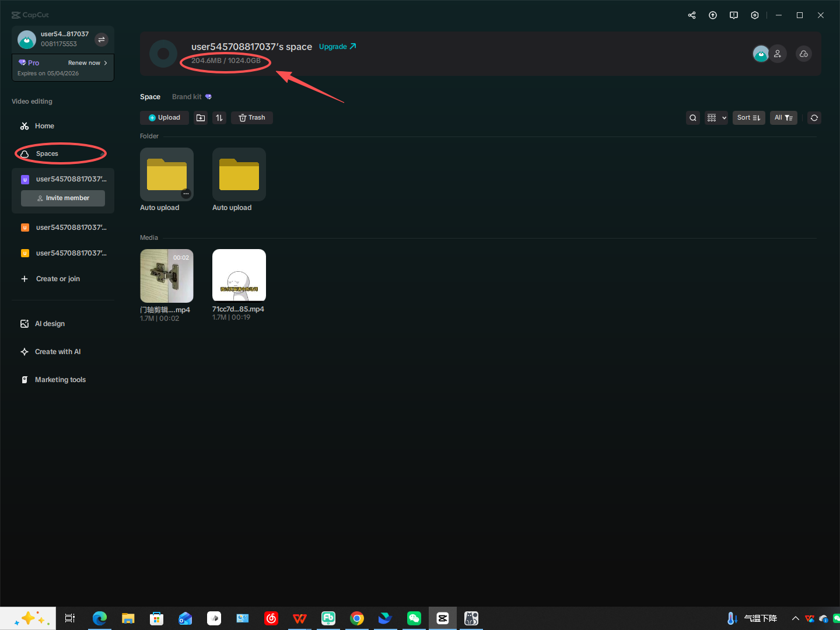Click the Renew now link
Screen dimensions: 840x630
point(87,63)
